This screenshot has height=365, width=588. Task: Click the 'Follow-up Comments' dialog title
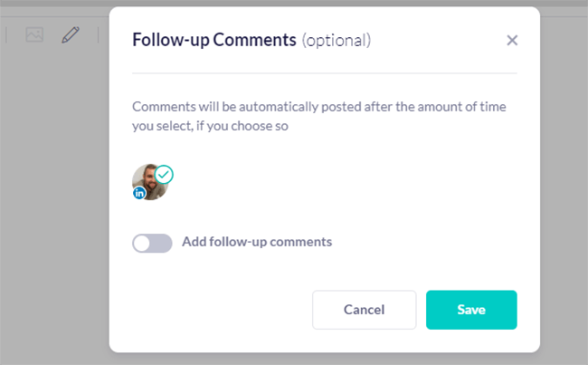click(x=214, y=40)
